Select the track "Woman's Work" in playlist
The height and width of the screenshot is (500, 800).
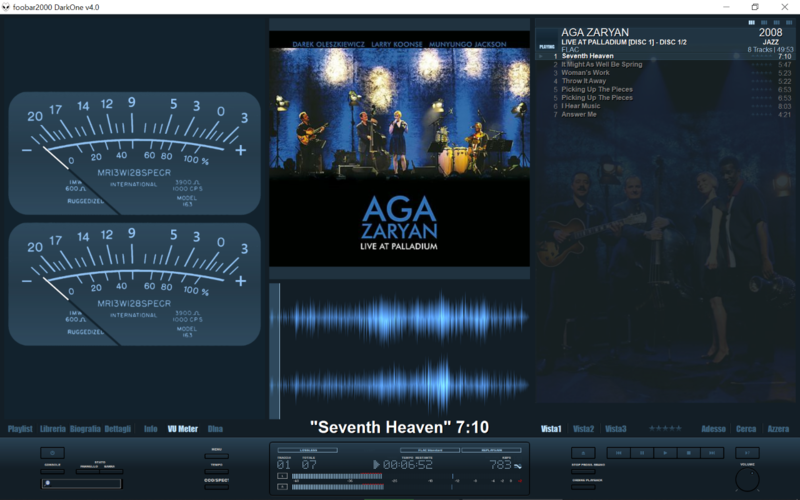click(585, 73)
